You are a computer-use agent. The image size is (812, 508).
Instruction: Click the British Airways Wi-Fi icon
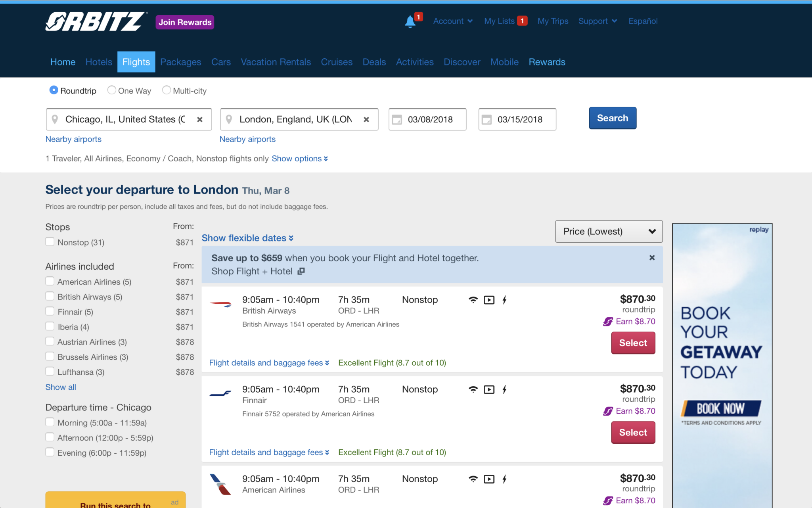[x=473, y=300]
